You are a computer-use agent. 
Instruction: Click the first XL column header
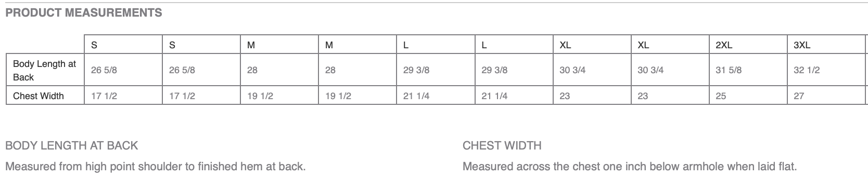click(x=565, y=45)
